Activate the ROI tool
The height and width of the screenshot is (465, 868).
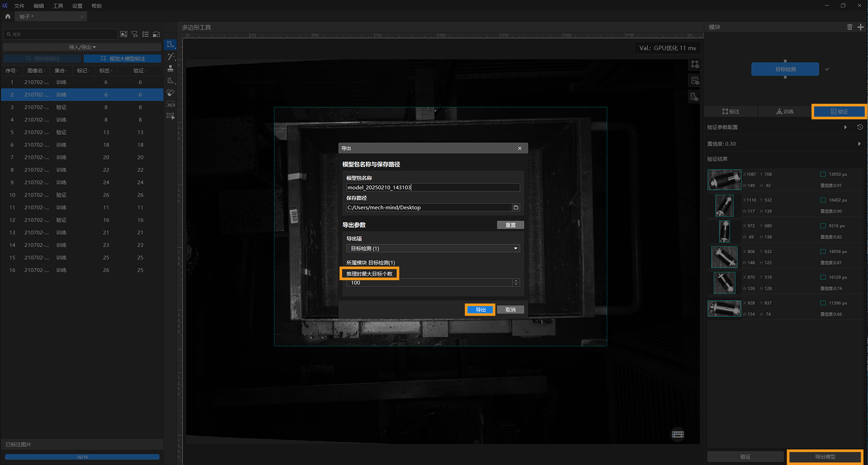(x=170, y=104)
